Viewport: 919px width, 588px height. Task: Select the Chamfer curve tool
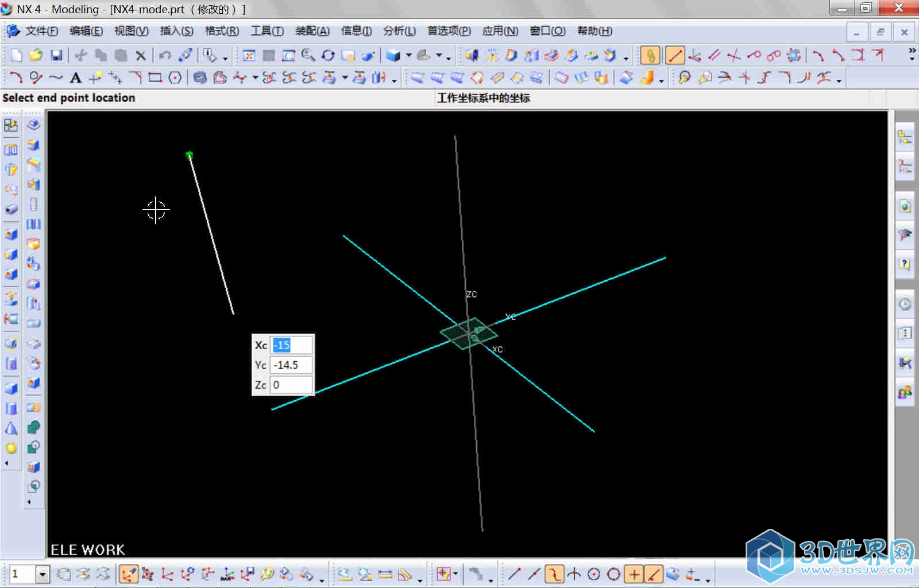point(136,78)
